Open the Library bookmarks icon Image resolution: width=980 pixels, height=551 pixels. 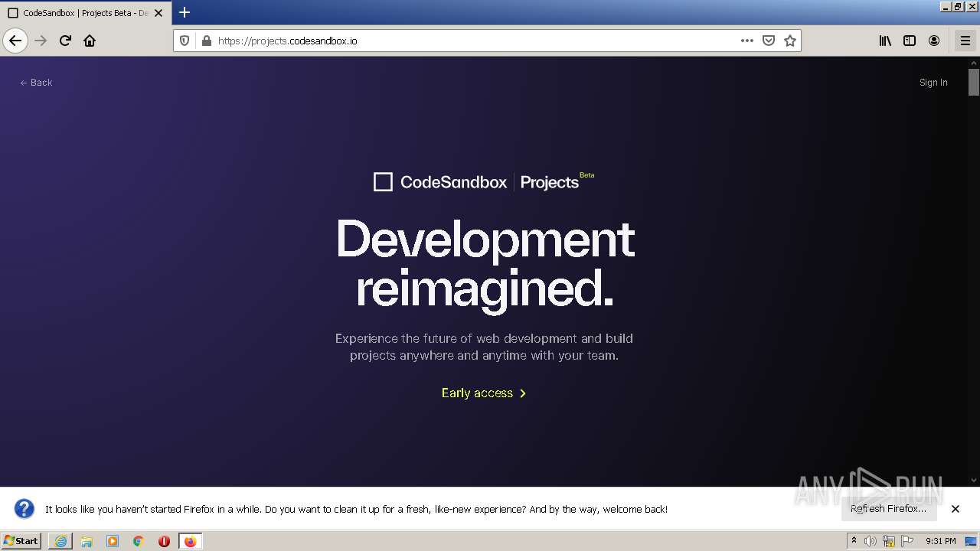885,41
